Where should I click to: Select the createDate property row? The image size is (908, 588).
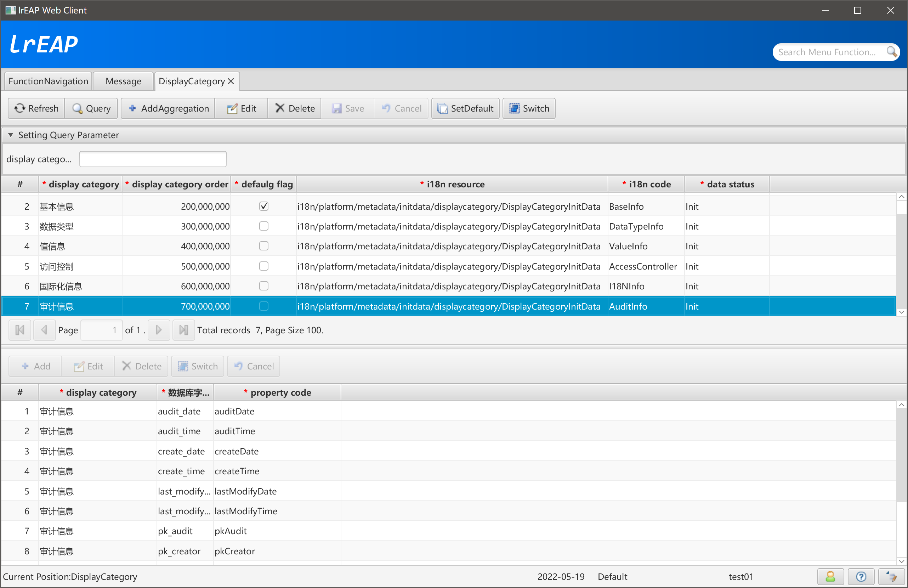449,451
